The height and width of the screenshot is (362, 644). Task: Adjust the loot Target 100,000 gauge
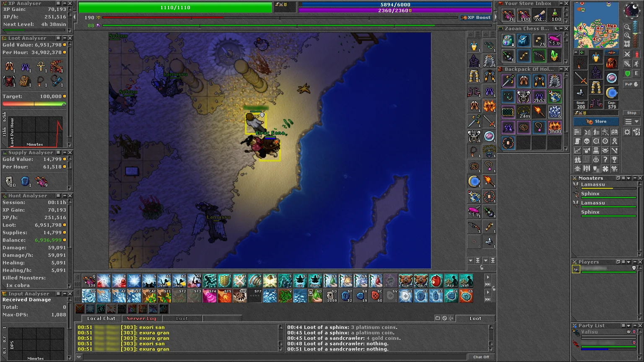34,104
